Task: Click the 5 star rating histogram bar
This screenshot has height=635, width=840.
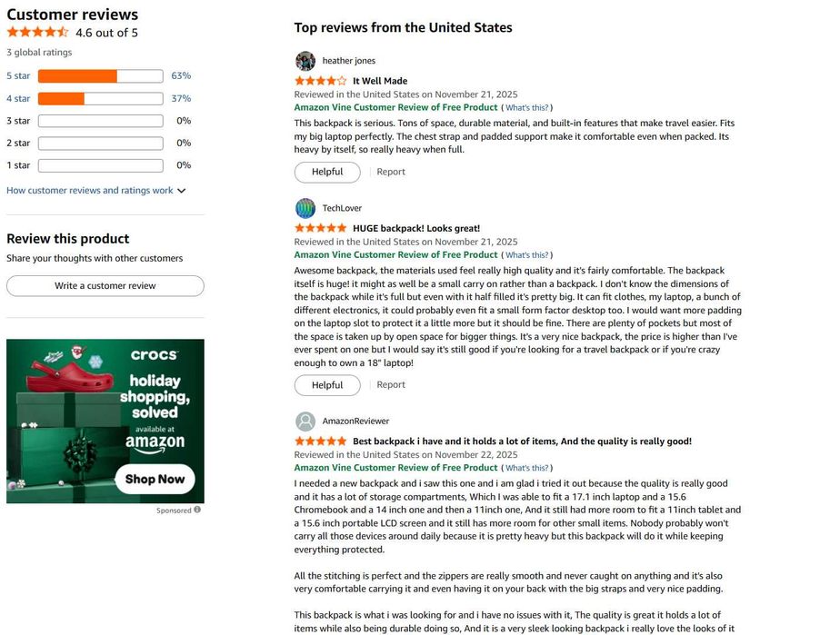Action: pos(100,76)
